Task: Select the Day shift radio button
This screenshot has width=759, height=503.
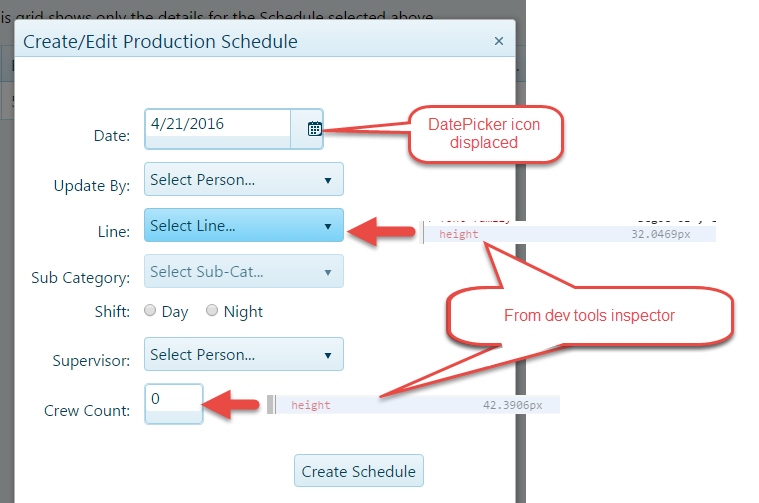Action: (x=150, y=311)
